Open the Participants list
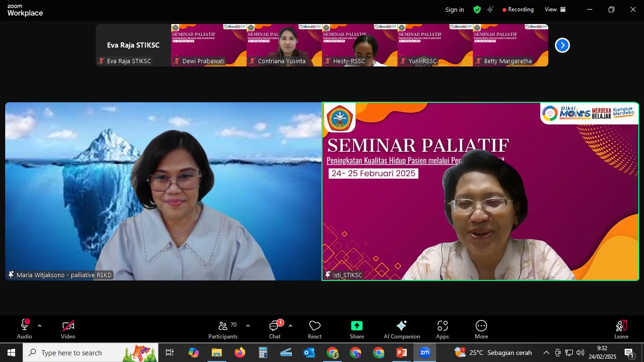644x362 pixels. point(223,329)
